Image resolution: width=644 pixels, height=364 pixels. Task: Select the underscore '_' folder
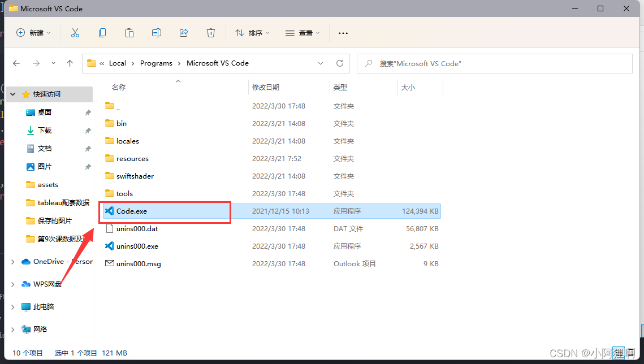point(271,106)
